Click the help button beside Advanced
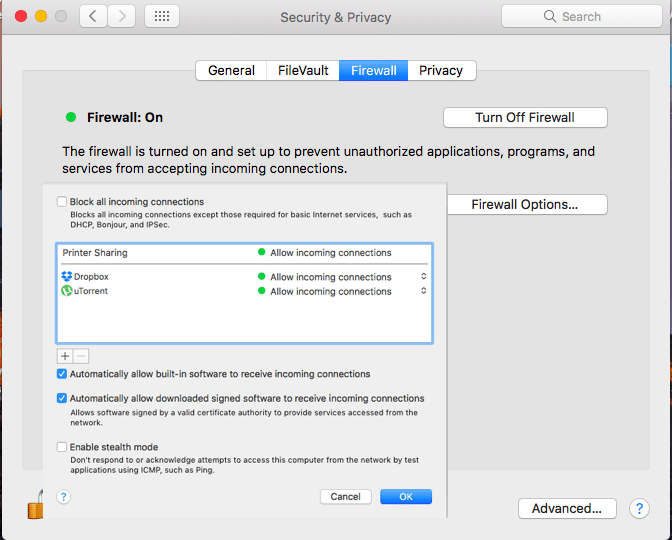The image size is (672, 540). [639, 508]
